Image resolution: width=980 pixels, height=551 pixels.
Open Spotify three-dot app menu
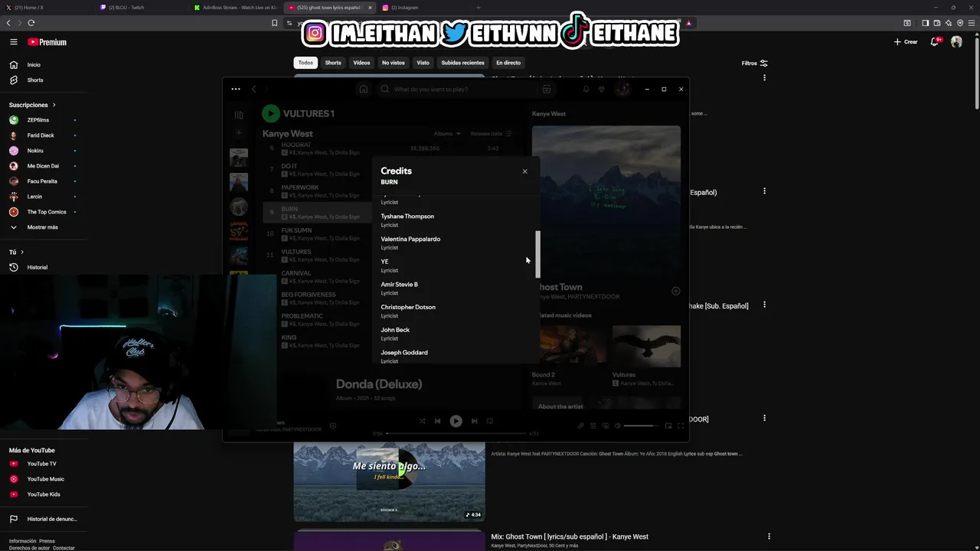(x=236, y=89)
